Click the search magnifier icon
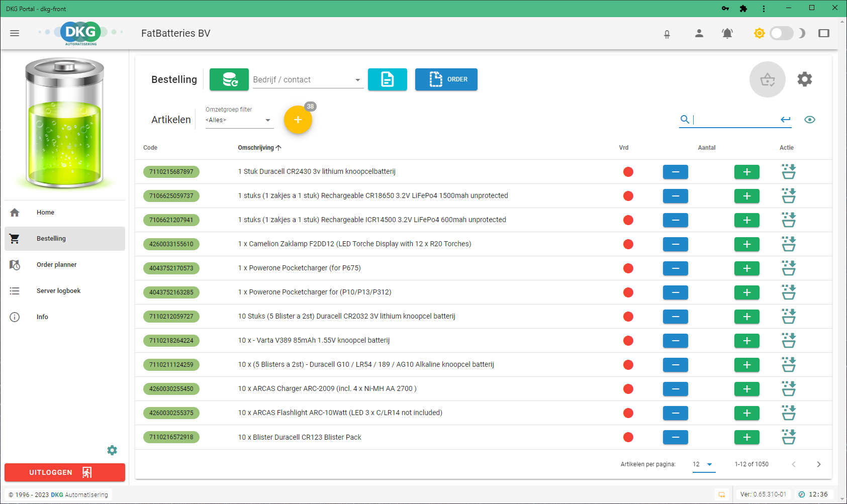 [x=685, y=120]
